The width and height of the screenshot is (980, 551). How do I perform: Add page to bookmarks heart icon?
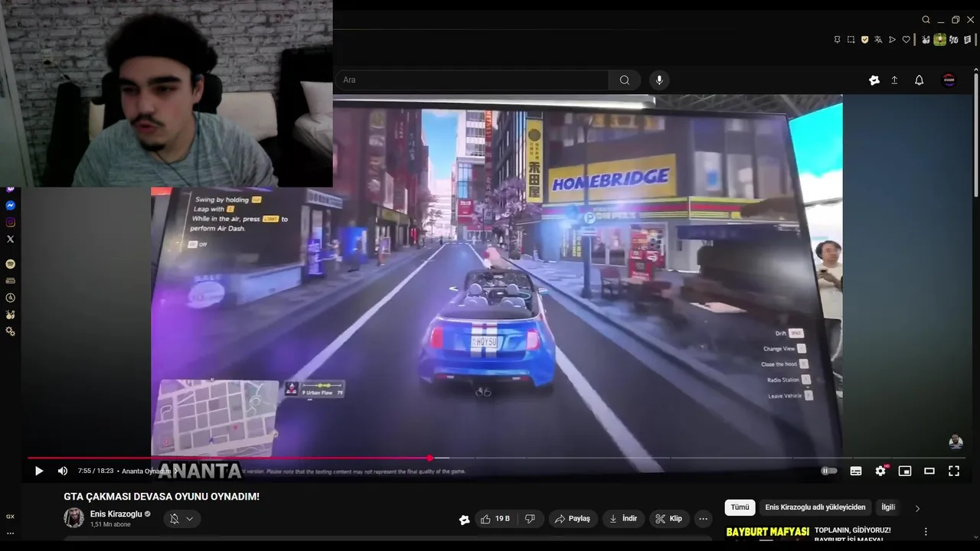[906, 40]
